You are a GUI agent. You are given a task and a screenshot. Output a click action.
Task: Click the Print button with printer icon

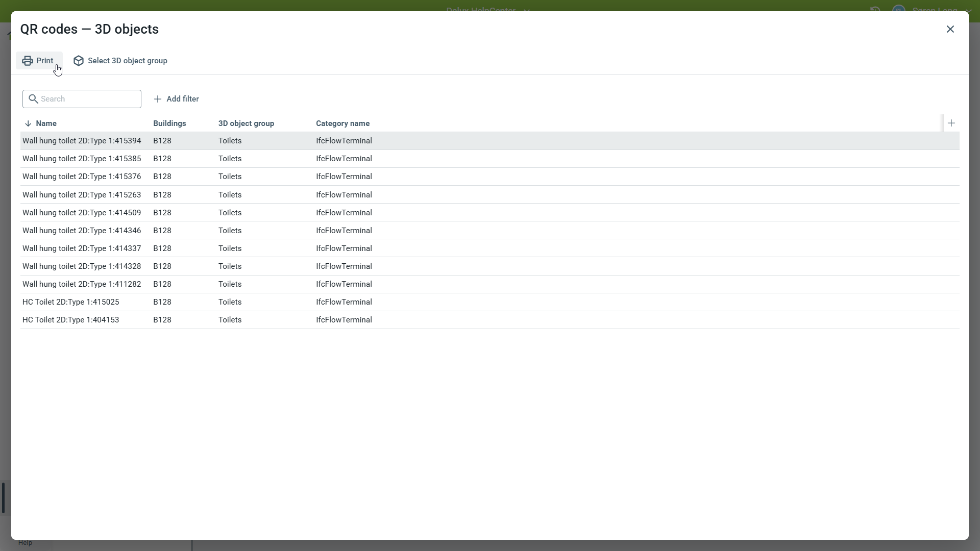pyautogui.click(x=39, y=61)
